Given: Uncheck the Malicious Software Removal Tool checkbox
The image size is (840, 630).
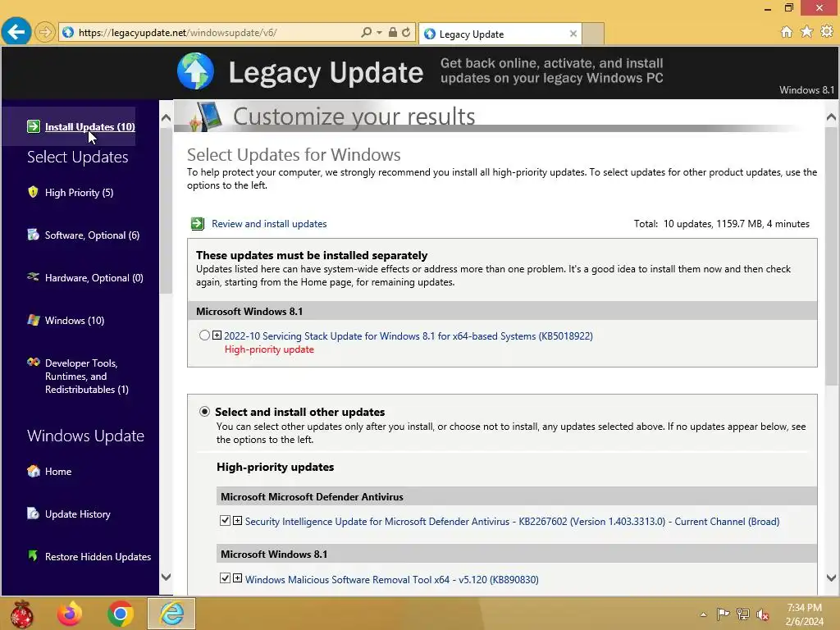Looking at the screenshot, I should (225, 578).
